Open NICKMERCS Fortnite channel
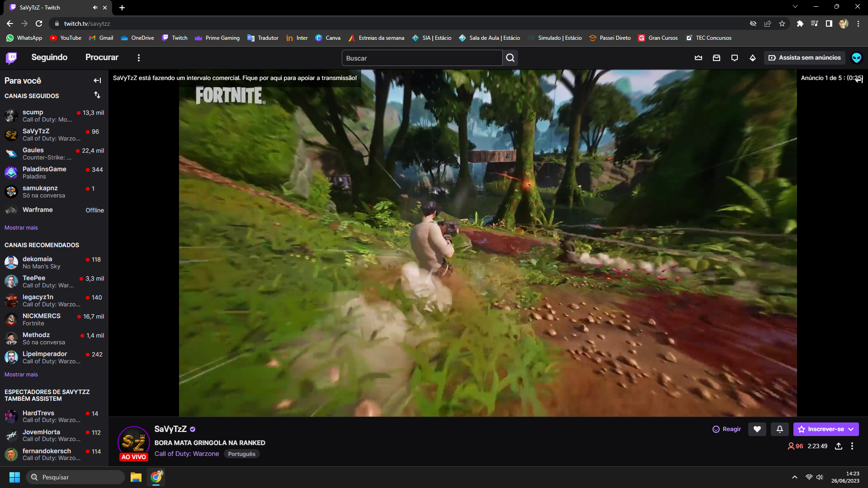The height and width of the screenshot is (488, 868). pos(54,319)
